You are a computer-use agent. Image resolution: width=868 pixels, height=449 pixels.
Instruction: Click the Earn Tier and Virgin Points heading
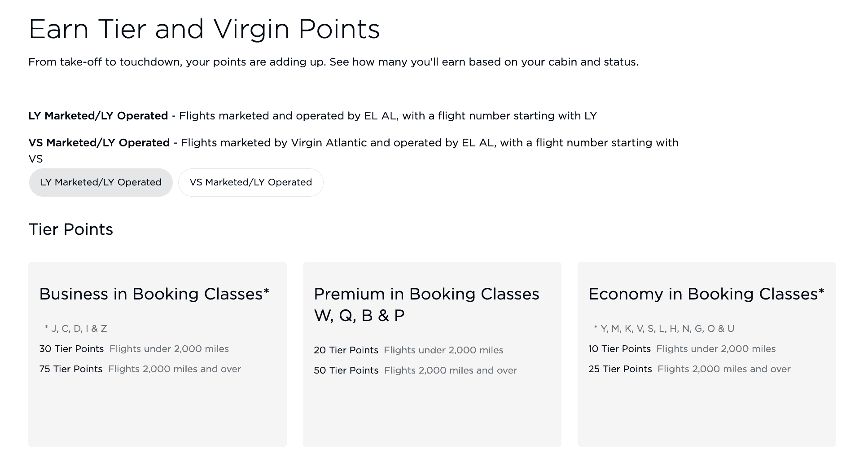[x=204, y=29]
